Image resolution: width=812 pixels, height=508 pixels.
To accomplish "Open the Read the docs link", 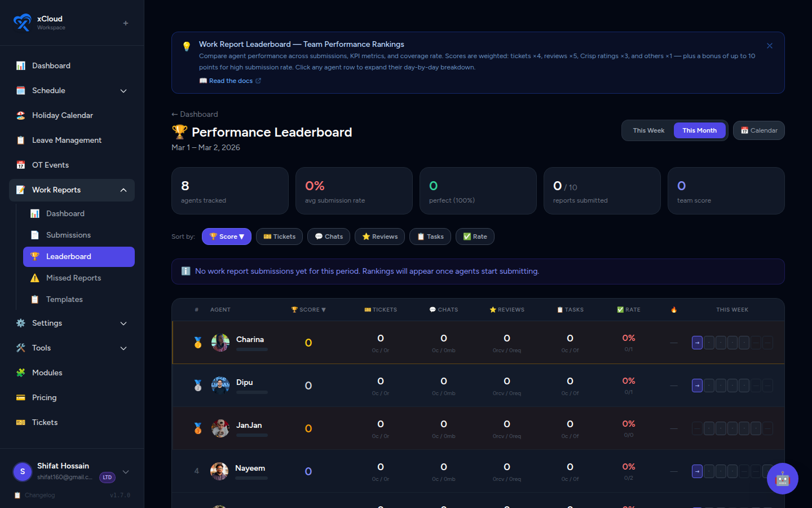I will point(231,81).
